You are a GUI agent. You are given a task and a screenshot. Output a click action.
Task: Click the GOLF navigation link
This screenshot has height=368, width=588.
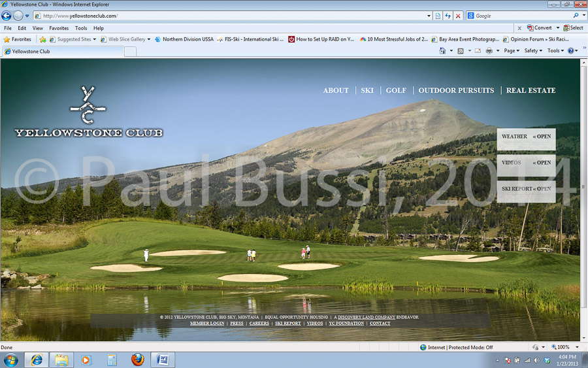(x=396, y=90)
